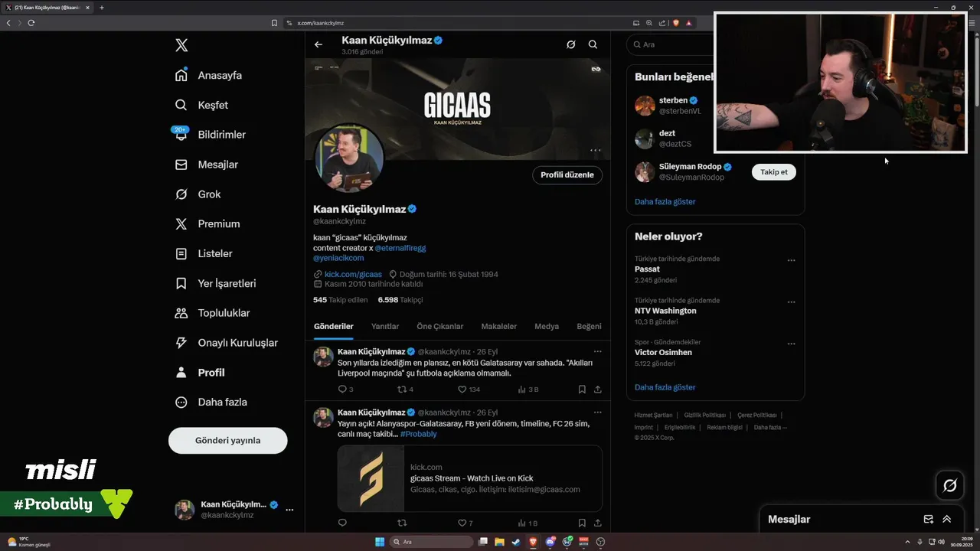Switch to Medya tab
This screenshot has width=980, height=551.
coord(547,326)
